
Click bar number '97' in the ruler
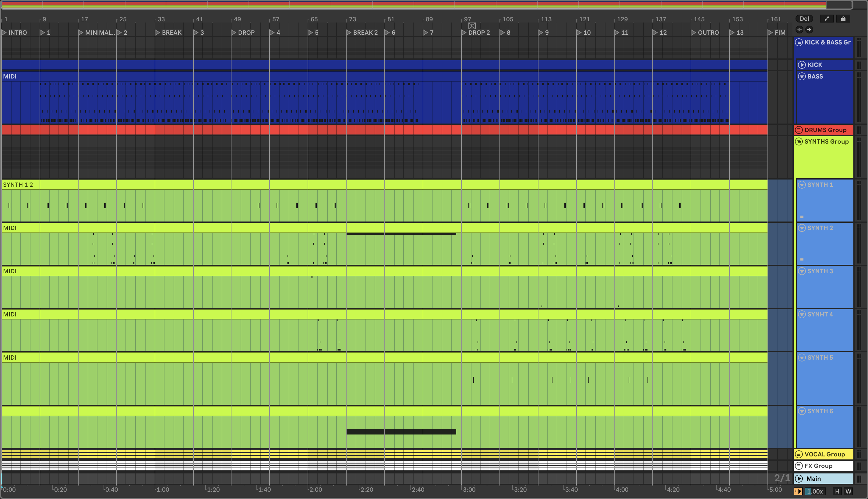tap(468, 19)
